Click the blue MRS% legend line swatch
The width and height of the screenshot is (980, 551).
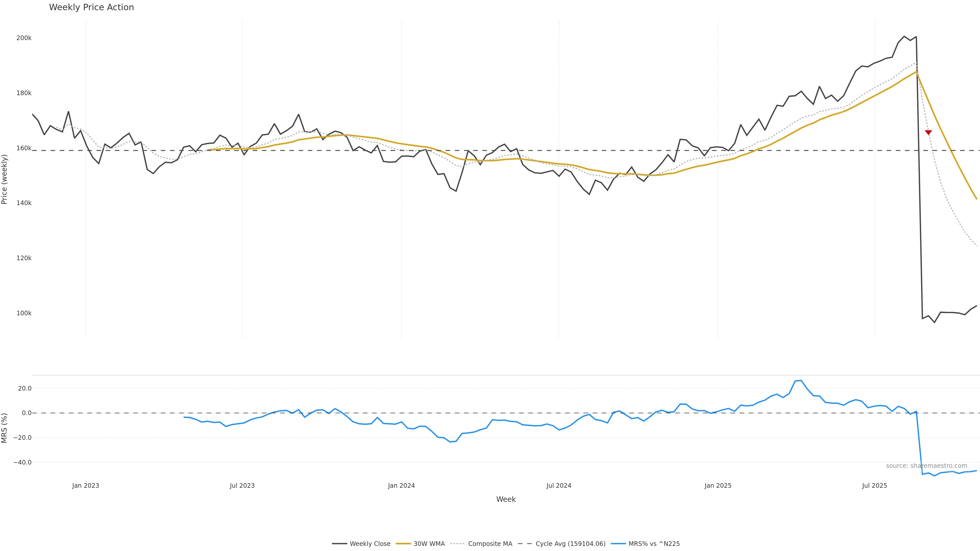[x=618, y=544]
